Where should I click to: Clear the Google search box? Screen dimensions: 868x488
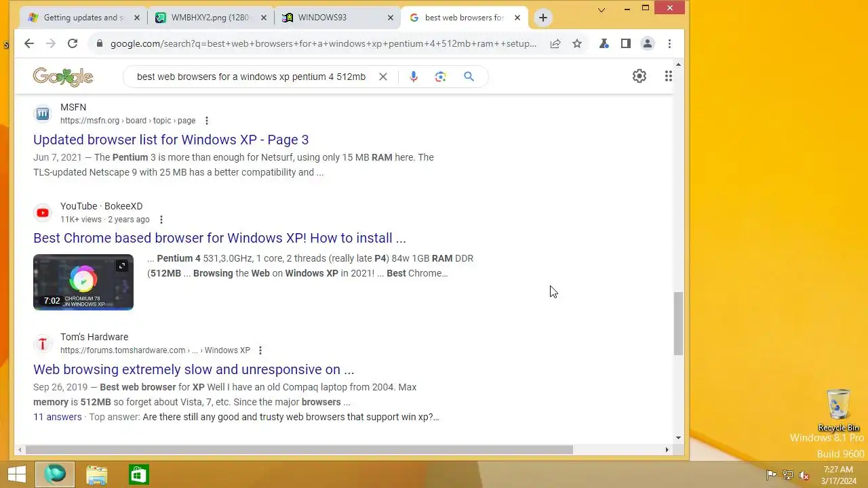pyautogui.click(x=383, y=77)
